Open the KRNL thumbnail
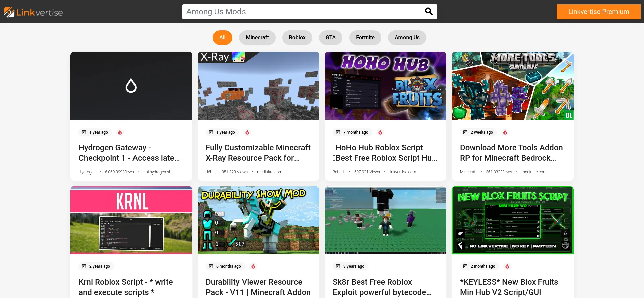The height and width of the screenshot is (298, 644). click(x=131, y=220)
